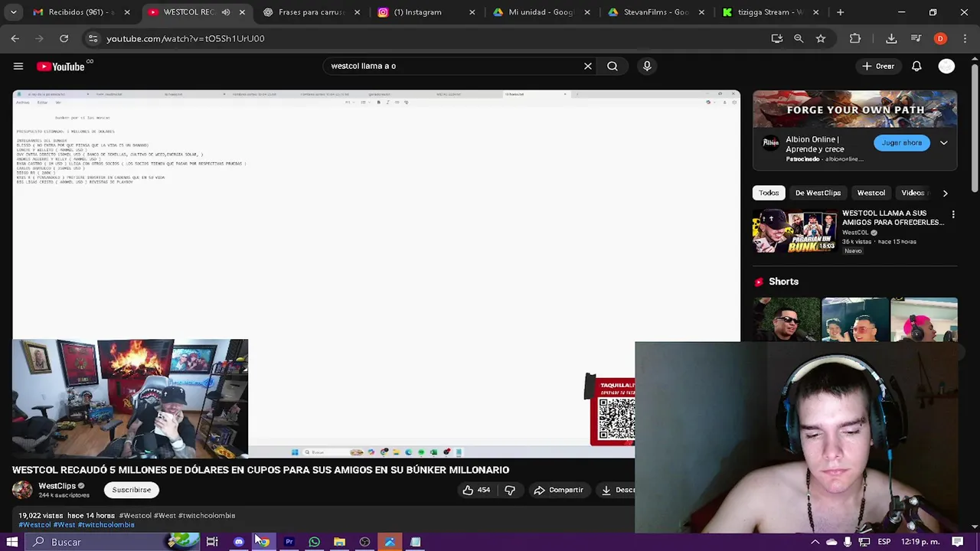Select the Westcol filter chip
This screenshot has width=980, height=551.
[x=871, y=193]
